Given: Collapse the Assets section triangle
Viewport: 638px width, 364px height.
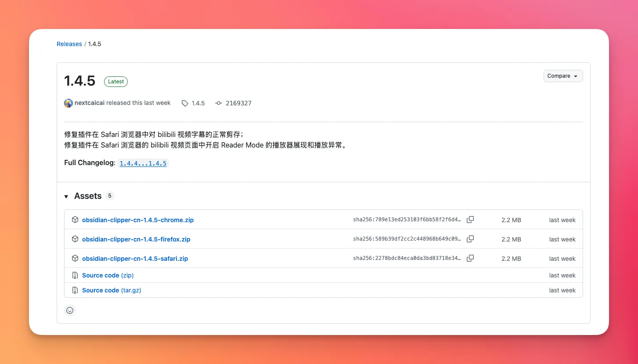Looking at the screenshot, I should (66, 196).
